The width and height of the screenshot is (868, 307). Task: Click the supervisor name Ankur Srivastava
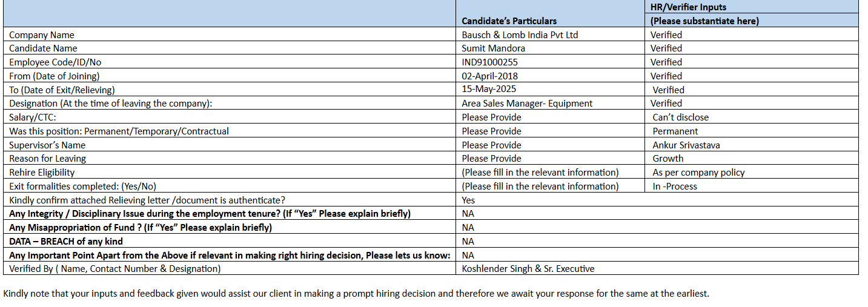[x=686, y=145]
